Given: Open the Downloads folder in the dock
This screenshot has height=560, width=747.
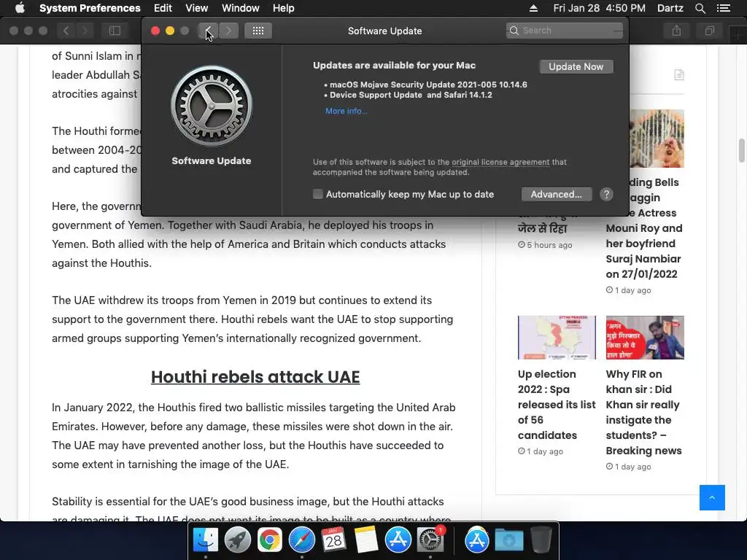Looking at the screenshot, I should pos(508,540).
